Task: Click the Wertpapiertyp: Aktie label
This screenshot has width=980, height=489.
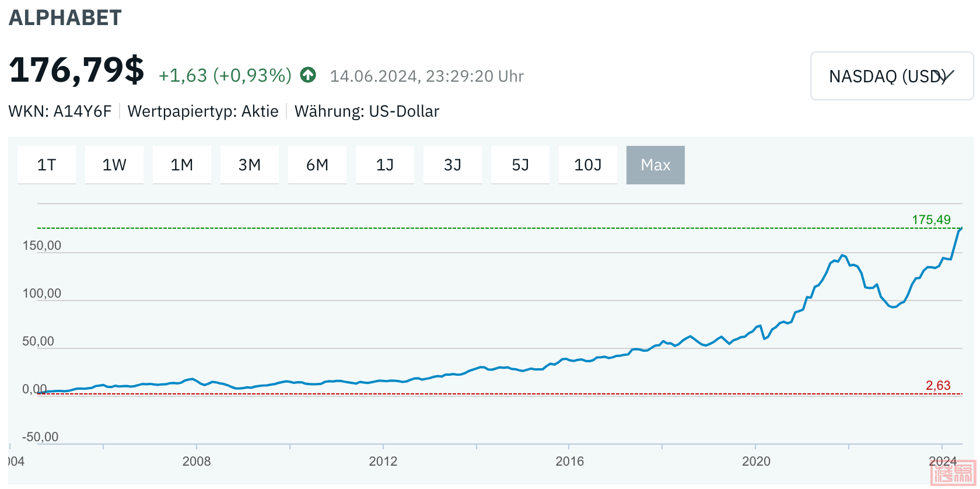Action: coord(203,111)
